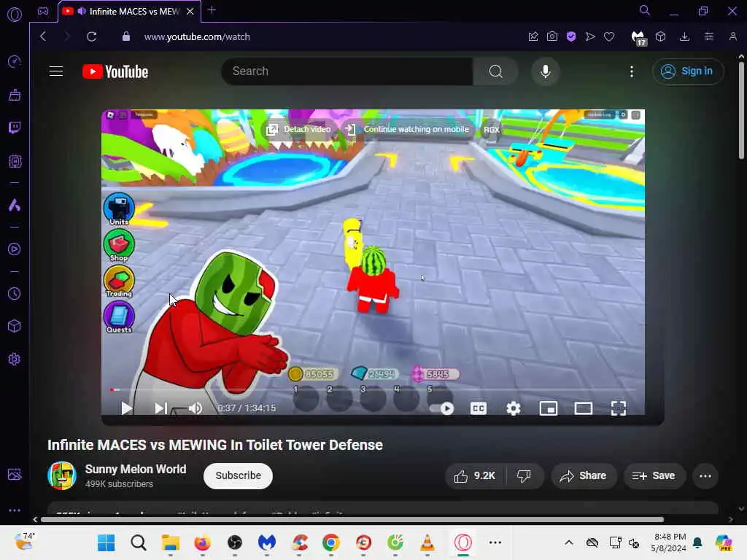Open the extension badge showing 17
This screenshot has width=747, height=560.
tap(638, 38)
